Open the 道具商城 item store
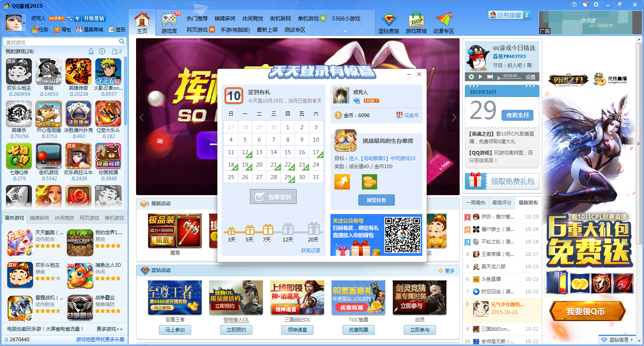Viewport: 644px width, 346px height. click(89, 29)
